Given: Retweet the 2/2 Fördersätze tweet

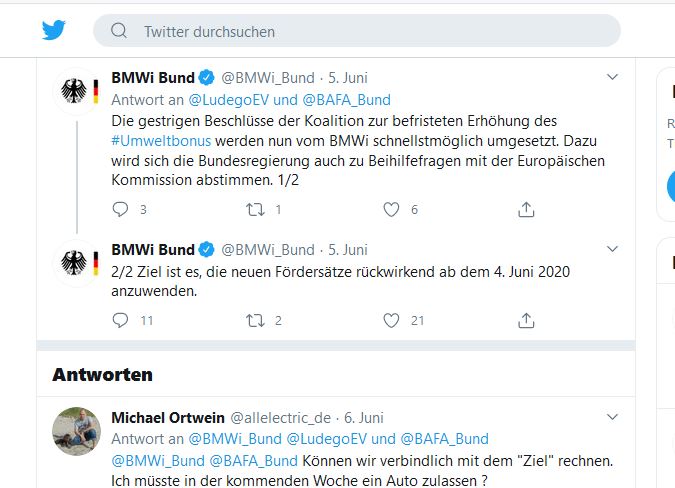Looking at the screenshot, I should click(255, 320).
